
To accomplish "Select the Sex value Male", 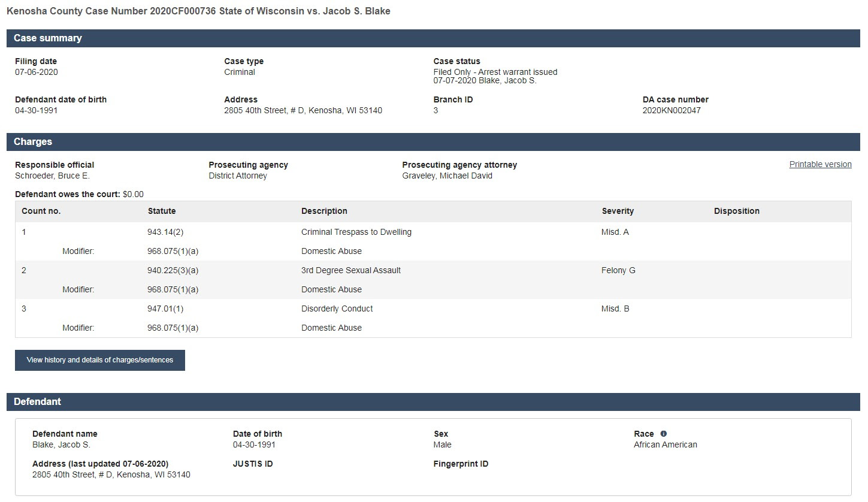I will pyautogui.click(x=443, y=445).
